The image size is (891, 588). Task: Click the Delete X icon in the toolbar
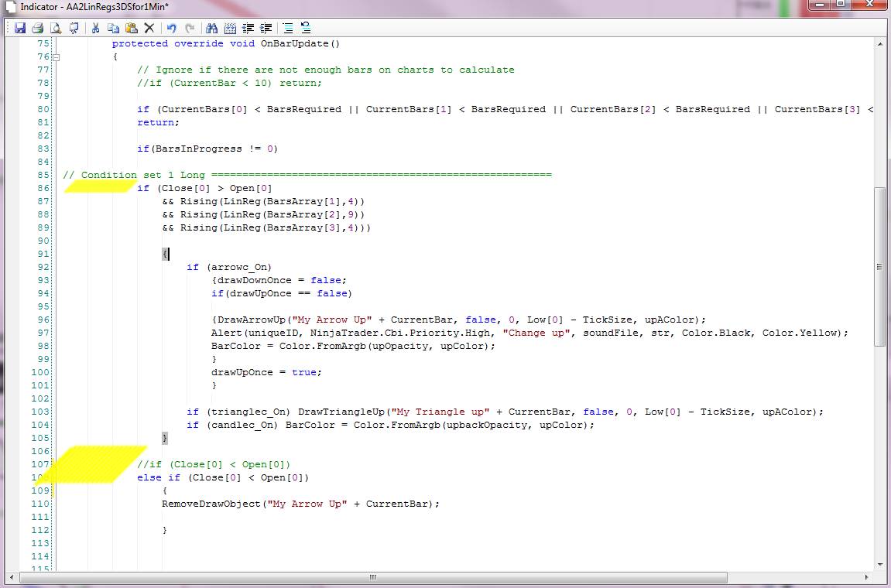[x=149, y=28]
